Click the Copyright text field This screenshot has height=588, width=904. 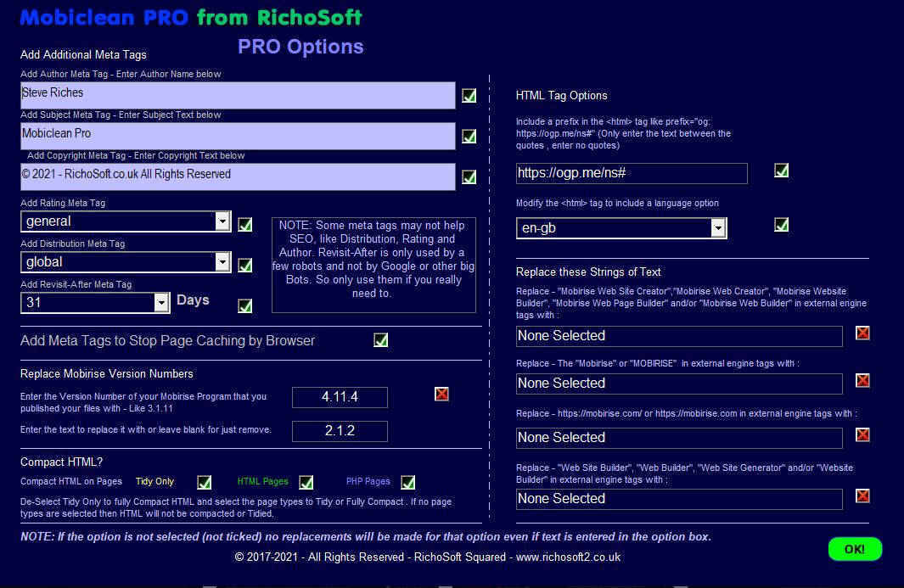pyautogui.click(x=238, y=177)
